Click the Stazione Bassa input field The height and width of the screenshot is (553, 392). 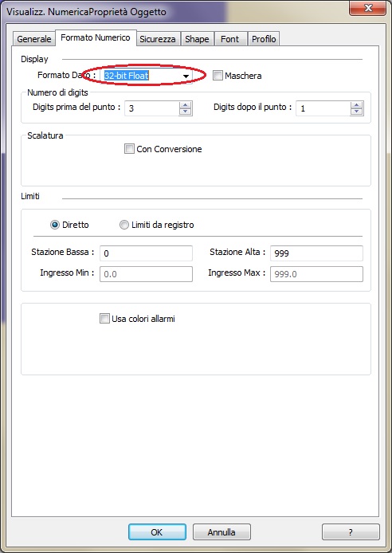click(x=146, y=253)
